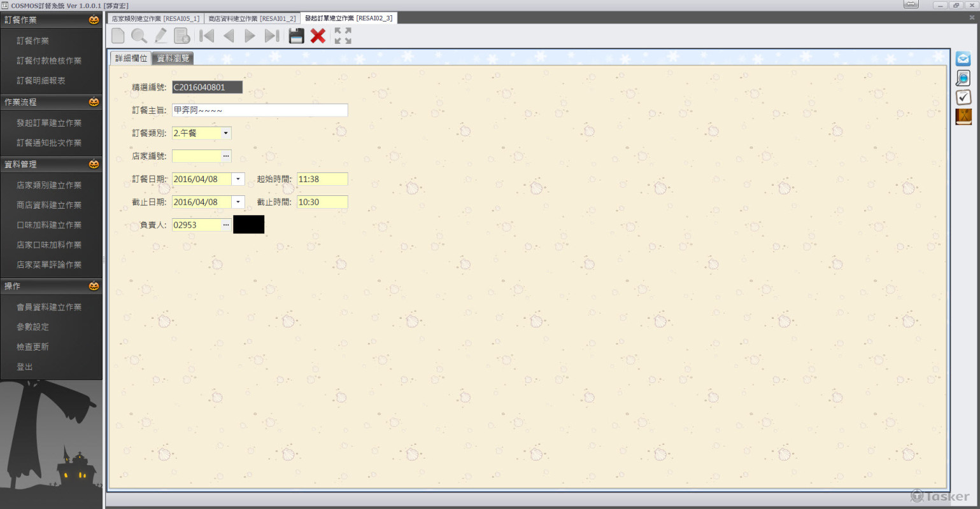Jump to the last record arrow

(x=272, y=36)
